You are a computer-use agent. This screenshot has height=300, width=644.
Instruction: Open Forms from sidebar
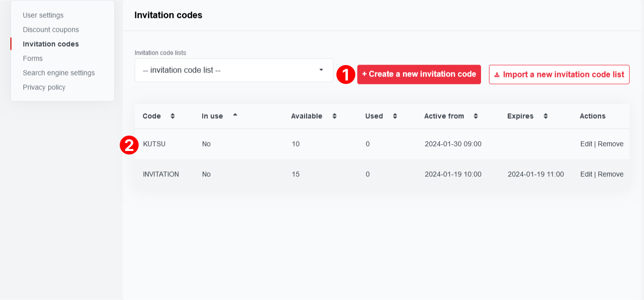(33, 58)
